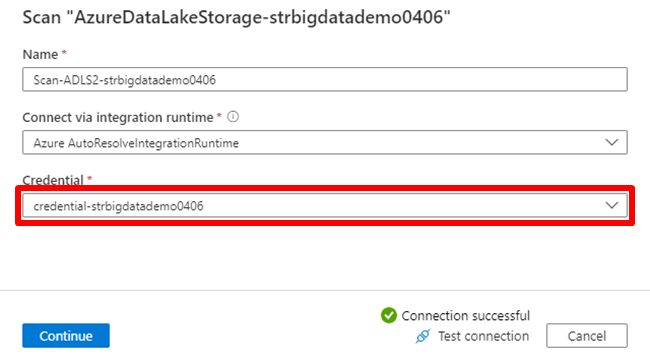Select the Continue button

[66, 336]
